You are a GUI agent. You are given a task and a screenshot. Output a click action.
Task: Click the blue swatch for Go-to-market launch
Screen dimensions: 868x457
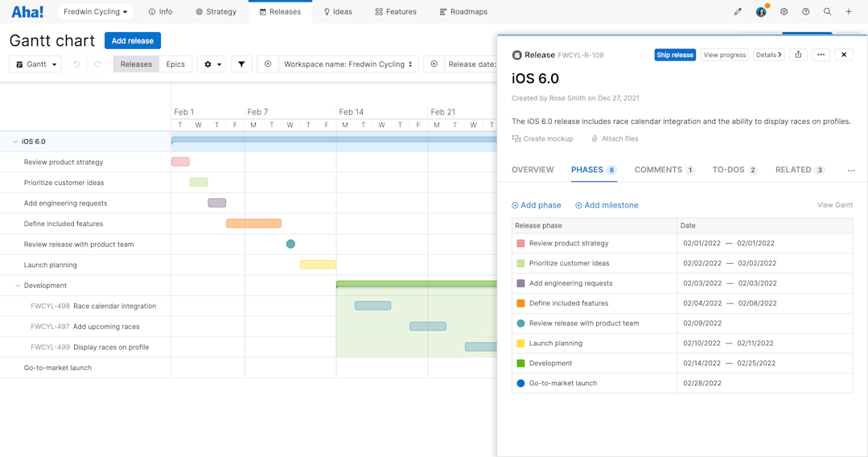(520, 383)
